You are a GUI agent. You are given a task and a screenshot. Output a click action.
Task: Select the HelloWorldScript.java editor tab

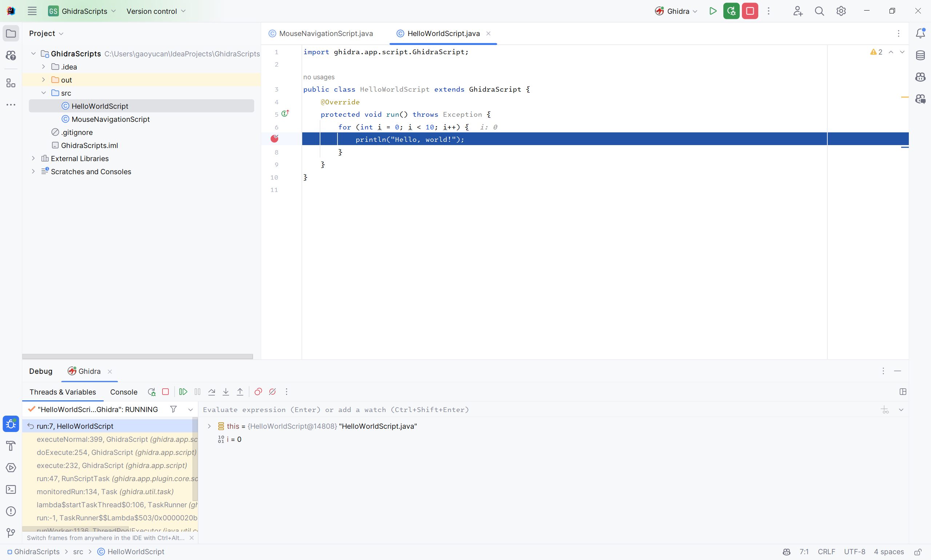[x=443, y=33]
